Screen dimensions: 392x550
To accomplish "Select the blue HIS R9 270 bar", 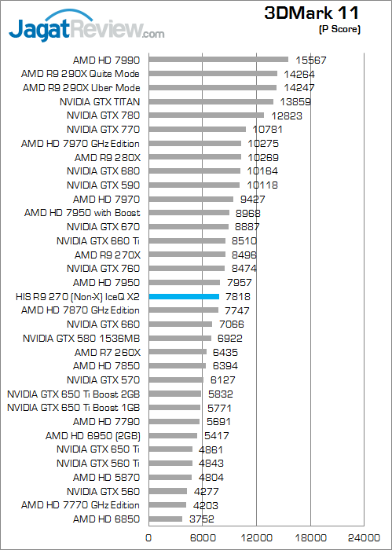I will 184,297.
